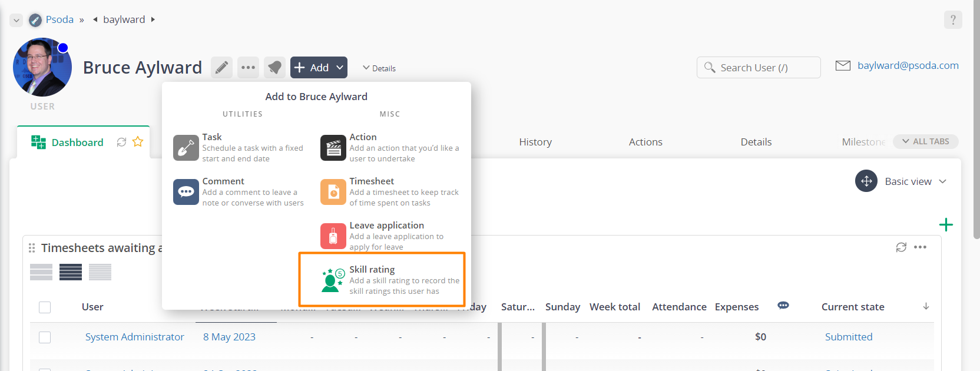Viewport: 980px width, 371px height.
Task: Click the baylward@psoda.com email link
Action: click(908, 65)
